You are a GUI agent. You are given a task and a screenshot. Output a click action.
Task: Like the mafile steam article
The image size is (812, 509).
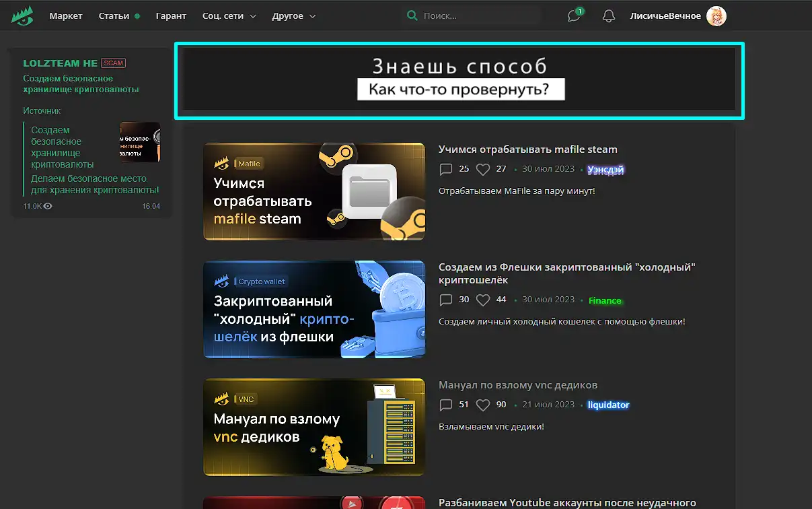click(482, 169)
